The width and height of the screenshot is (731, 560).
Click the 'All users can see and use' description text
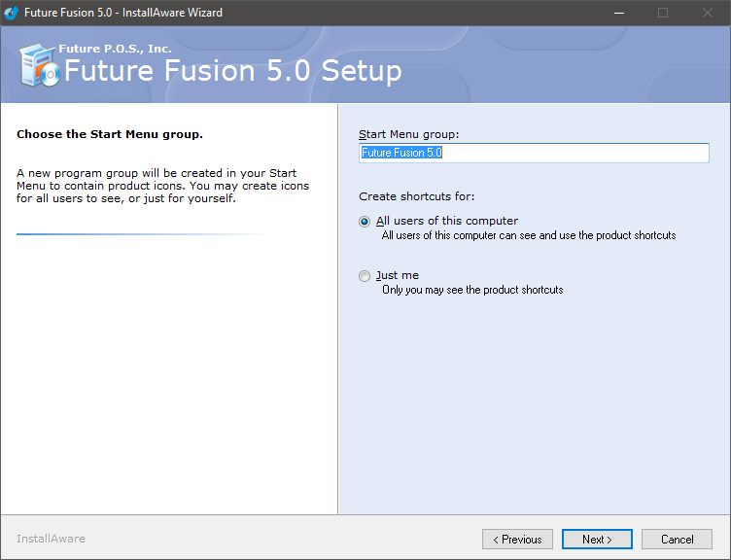tap(529, 235)
